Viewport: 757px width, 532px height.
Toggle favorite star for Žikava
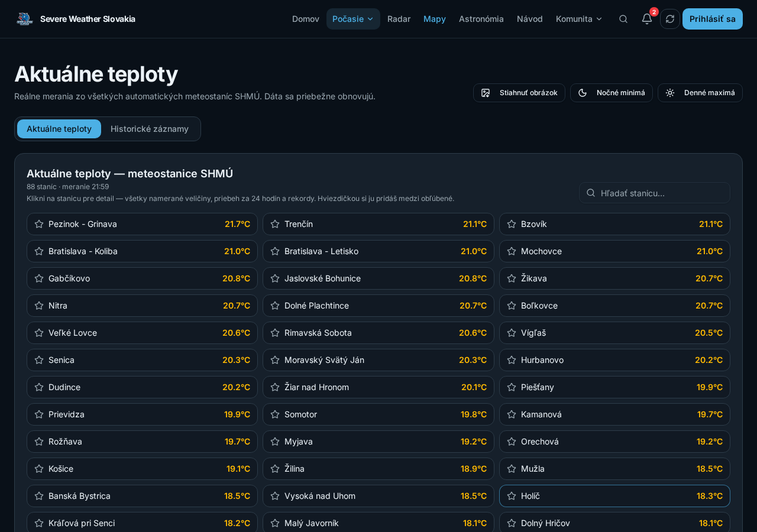pos(512,278)
